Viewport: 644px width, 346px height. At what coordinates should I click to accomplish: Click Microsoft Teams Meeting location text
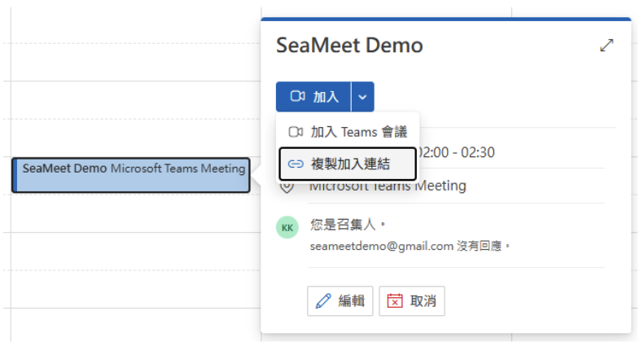(x=388, y=186)
